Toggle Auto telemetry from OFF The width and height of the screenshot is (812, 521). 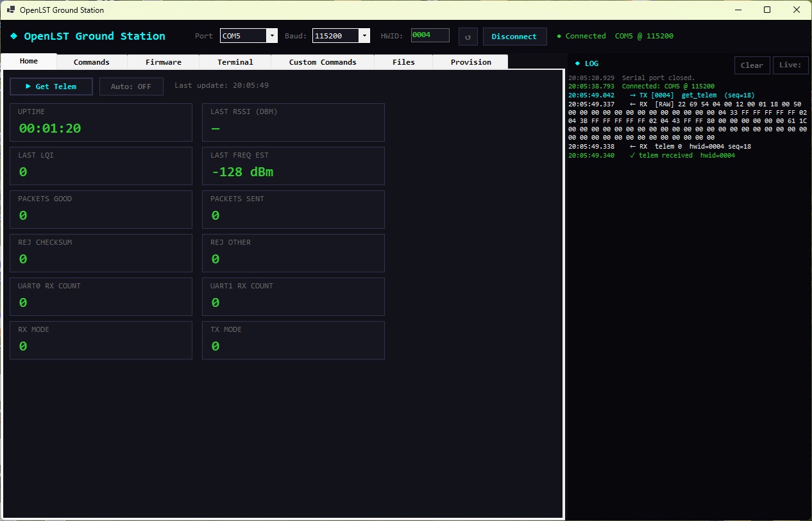pyautogui.click(x=131, y=86)
